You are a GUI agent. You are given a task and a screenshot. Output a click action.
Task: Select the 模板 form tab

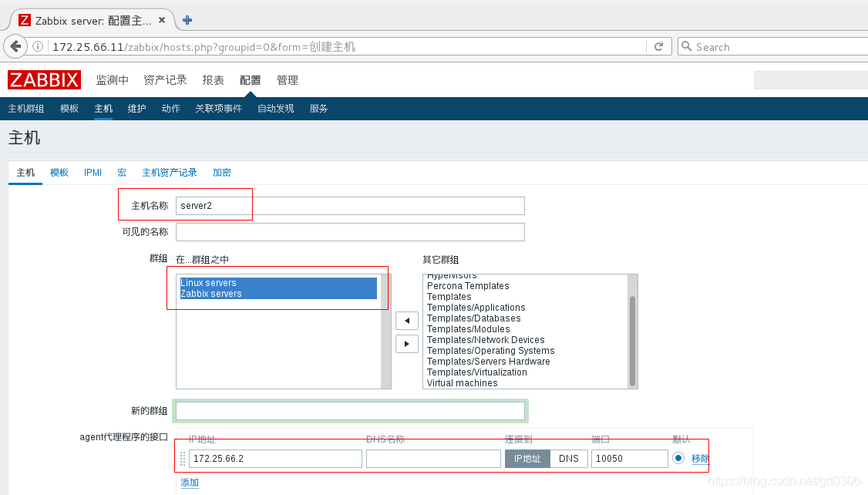coord(59,173)
